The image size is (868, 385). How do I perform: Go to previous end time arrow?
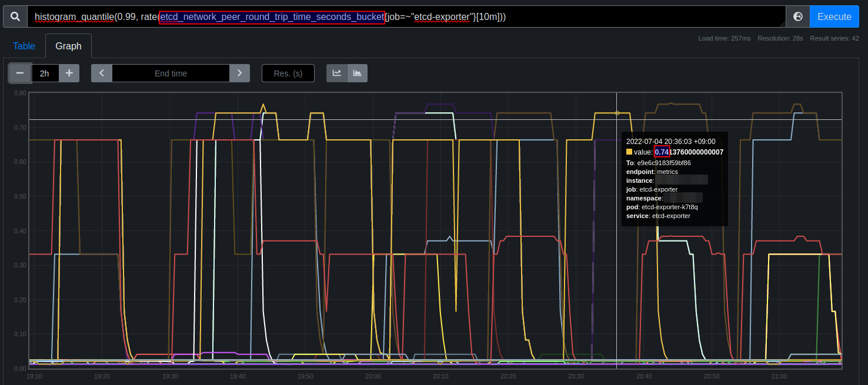coord(102,73)
